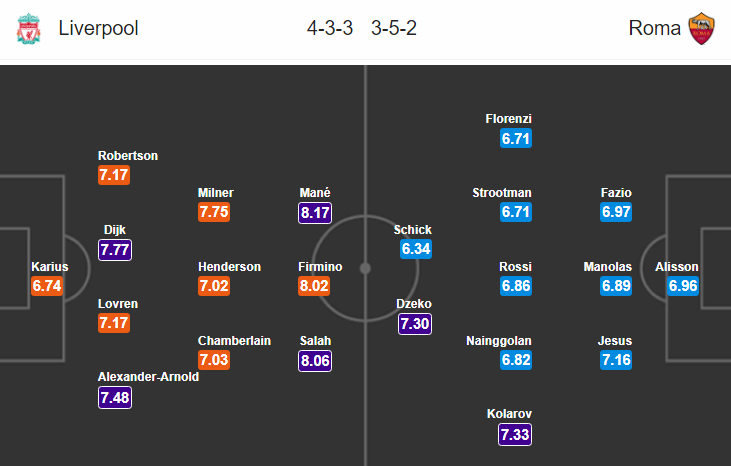Screen dimensions: 731x466
Task: Open Strootman player name
Action: (x=502, y=192)
